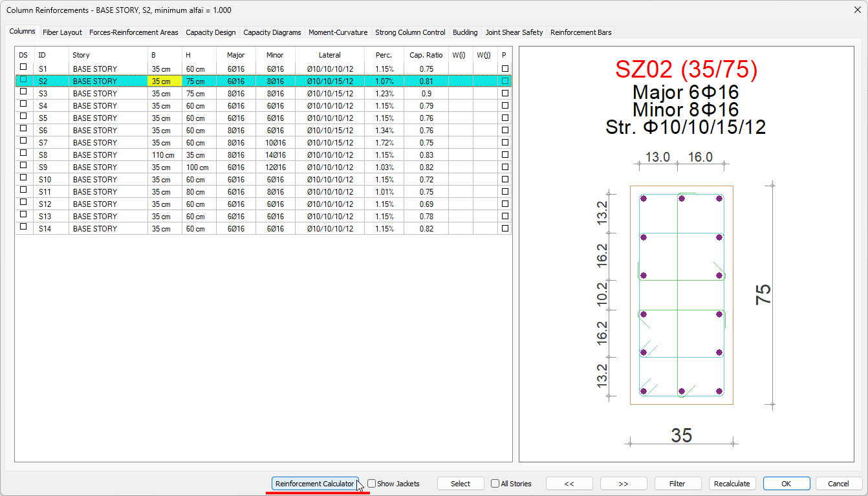Click the Recalculate button
Viewport: 868px width, 496px height.
[732, 484]
